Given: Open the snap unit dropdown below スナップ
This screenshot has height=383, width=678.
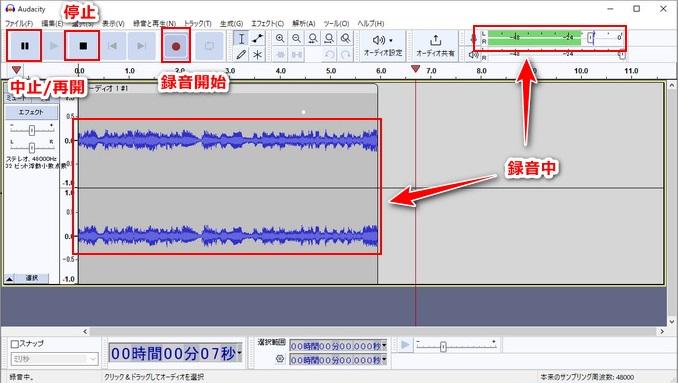Looking at the screenshot, I should point(54,359).
